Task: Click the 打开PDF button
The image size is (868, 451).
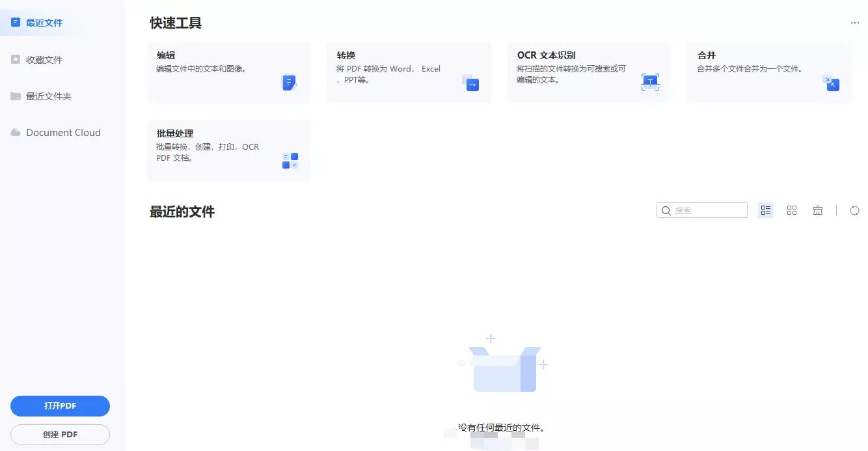Action: click(60, 405)
